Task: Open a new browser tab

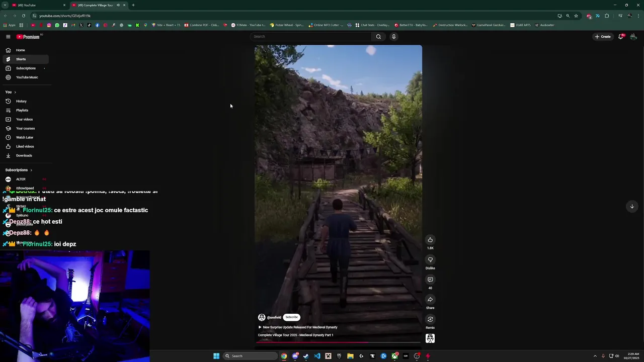Action: 133,5
